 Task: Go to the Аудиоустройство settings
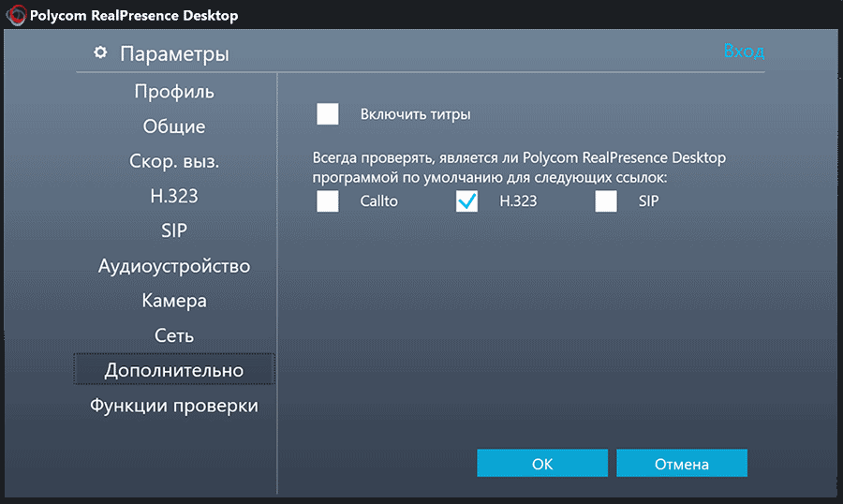coord(174,266)
